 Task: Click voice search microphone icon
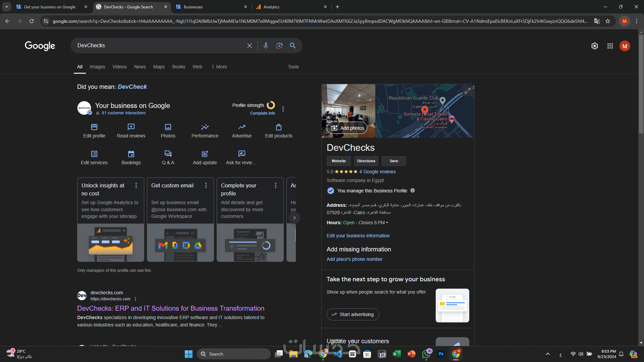coord(266,46)
